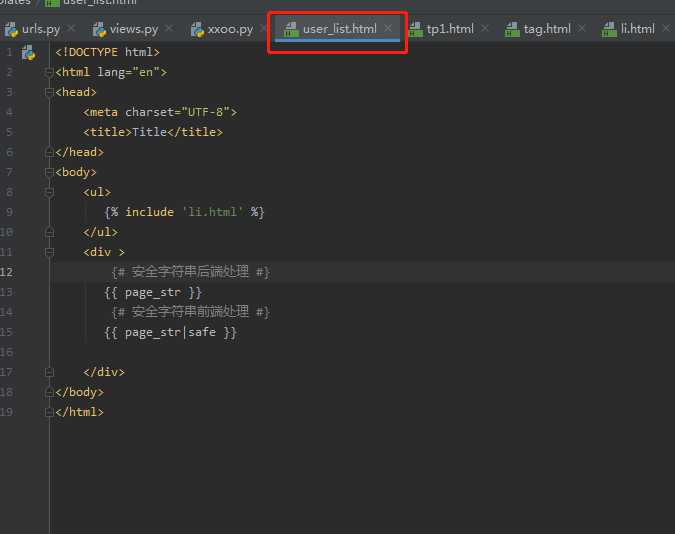Click the HTML file icon on user_list.html tab
This screenshot has width=675, height=534.
point(291,29)
